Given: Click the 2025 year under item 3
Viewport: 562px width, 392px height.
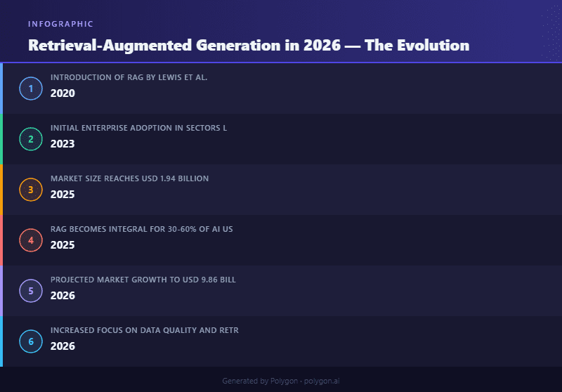Looking at the screenshot, I should (63, 194).
